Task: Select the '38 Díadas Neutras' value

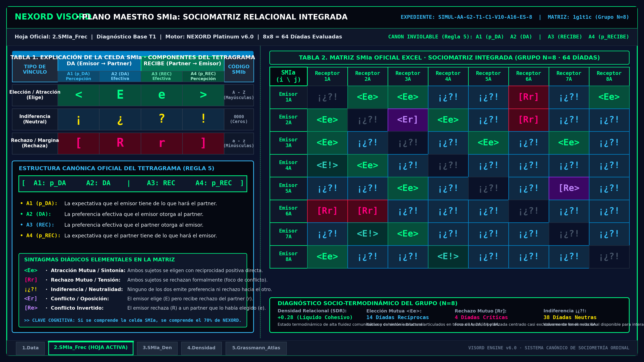Action: pos(570,317)
